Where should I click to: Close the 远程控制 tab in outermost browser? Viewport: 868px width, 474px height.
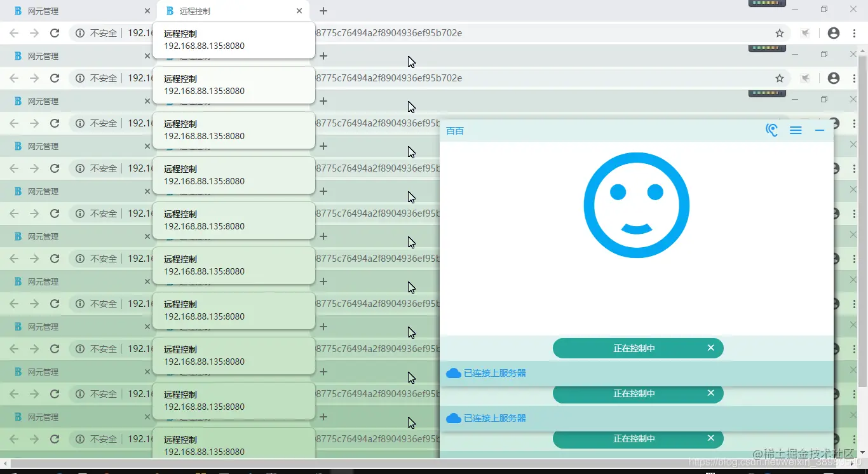(299, 11)
